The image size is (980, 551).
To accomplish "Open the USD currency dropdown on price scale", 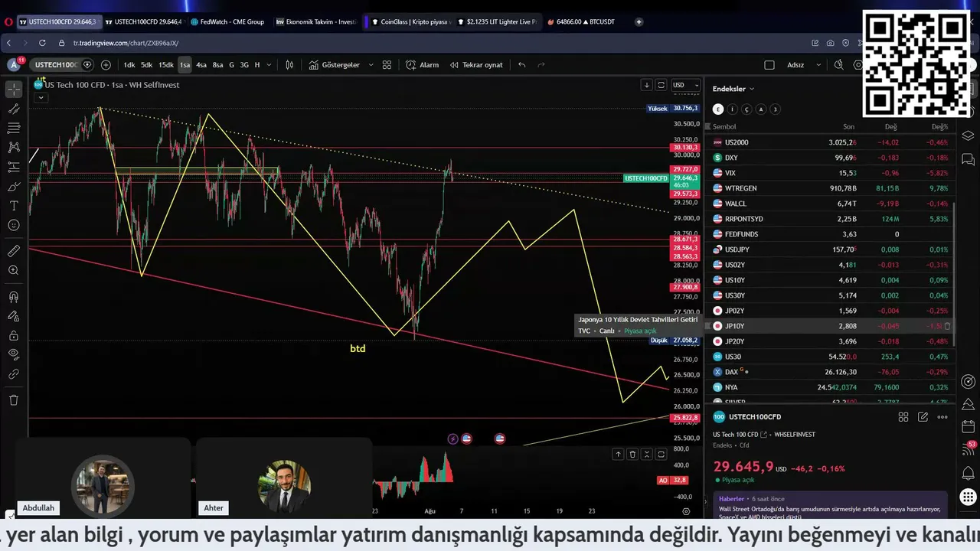I will (x=685, y=85).
